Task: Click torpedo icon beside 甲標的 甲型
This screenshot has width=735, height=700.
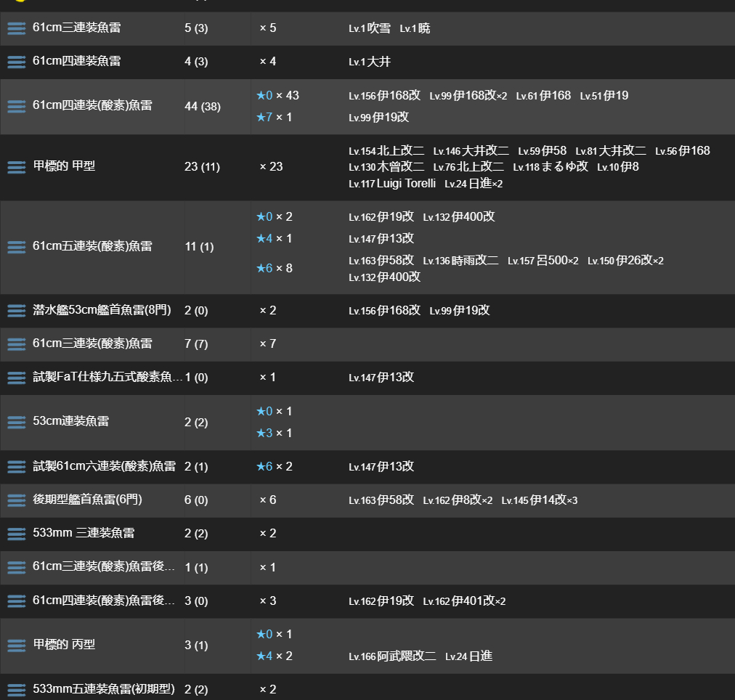Action: click(17, 167)
